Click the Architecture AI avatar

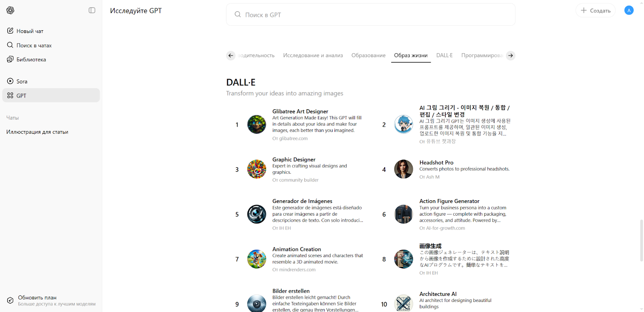(x=404, y=304)
